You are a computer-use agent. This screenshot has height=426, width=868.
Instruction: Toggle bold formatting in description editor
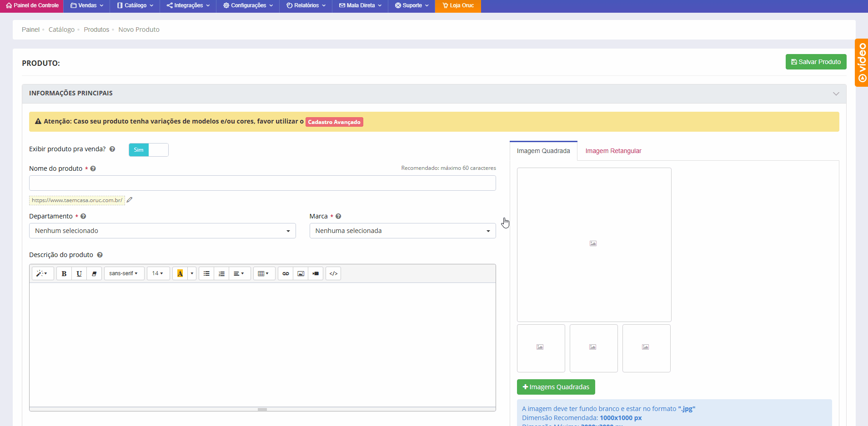pos(64,273)
